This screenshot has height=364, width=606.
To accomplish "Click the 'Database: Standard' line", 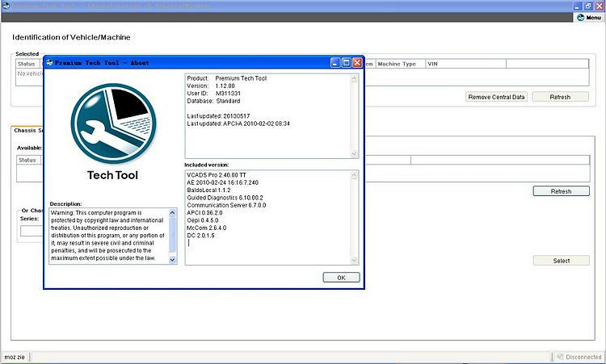I will pos(213,101).
